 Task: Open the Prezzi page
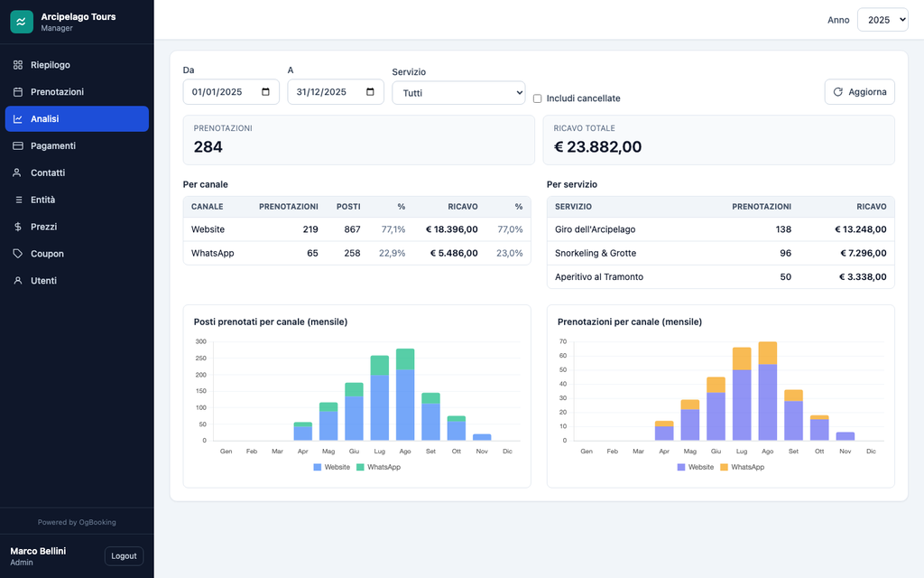point(77,227)
